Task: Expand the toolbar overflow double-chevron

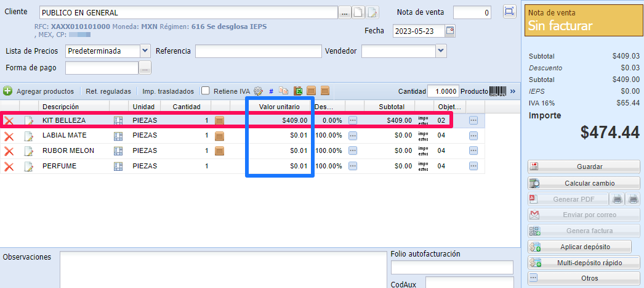Action: [x=513, y=91]
